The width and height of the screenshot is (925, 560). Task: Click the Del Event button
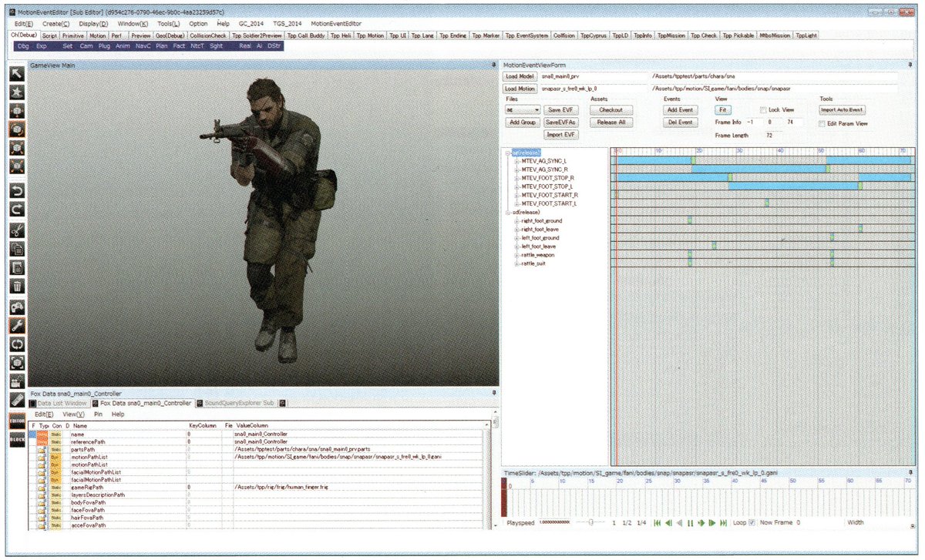click(680, 122)
